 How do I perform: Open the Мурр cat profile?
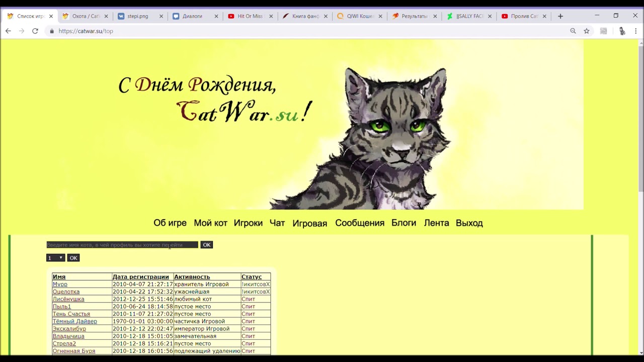pyautogui.click(x=60, y=284)
